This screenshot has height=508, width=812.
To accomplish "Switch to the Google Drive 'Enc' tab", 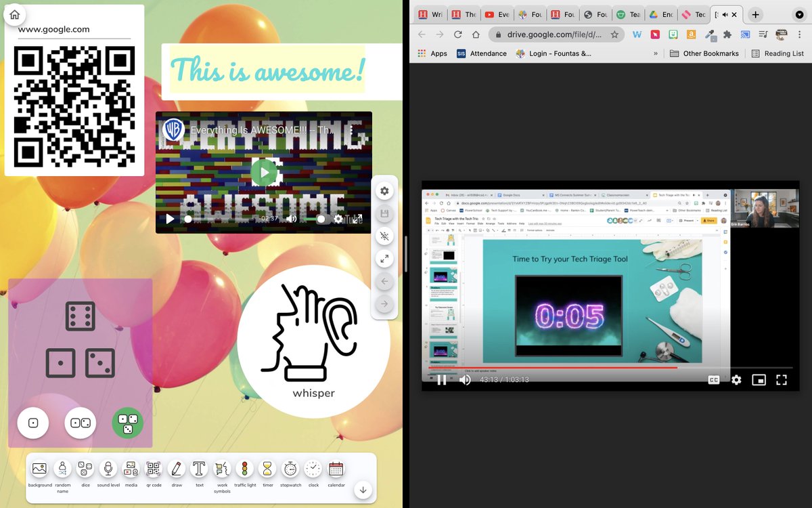I will pyautogui.click(x=662, y=14).
